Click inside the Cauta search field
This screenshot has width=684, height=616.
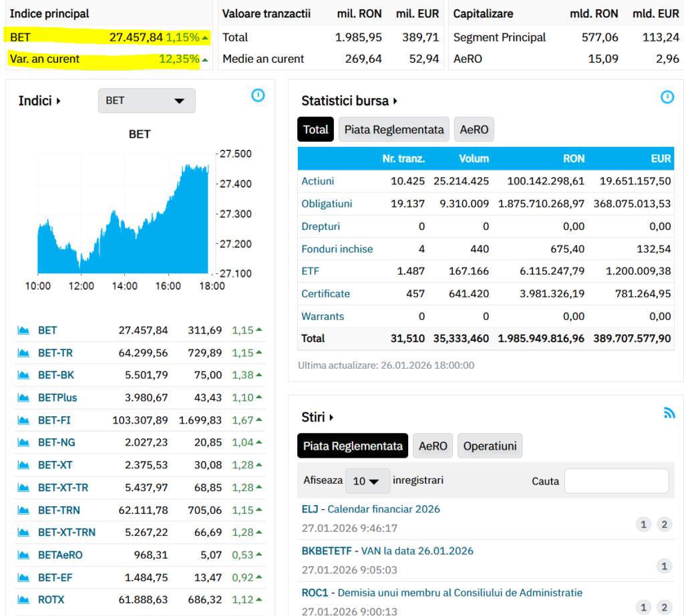pos(616,481)
